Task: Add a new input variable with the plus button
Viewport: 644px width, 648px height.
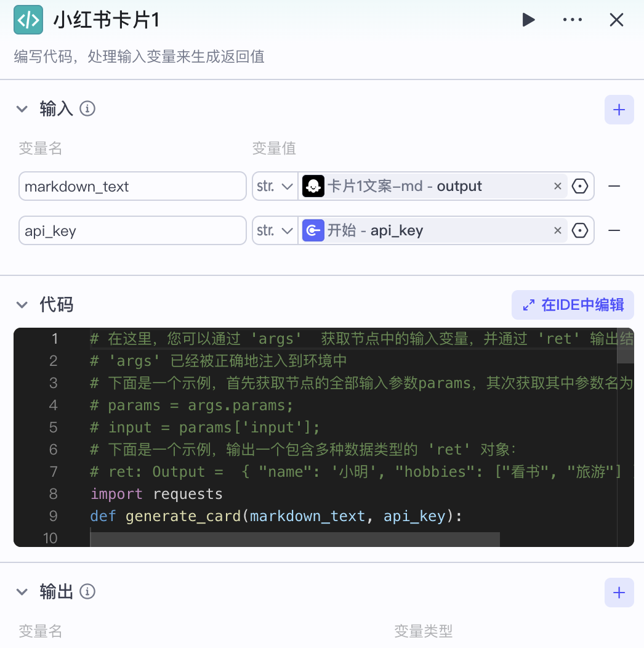Action: pos(619,109)
